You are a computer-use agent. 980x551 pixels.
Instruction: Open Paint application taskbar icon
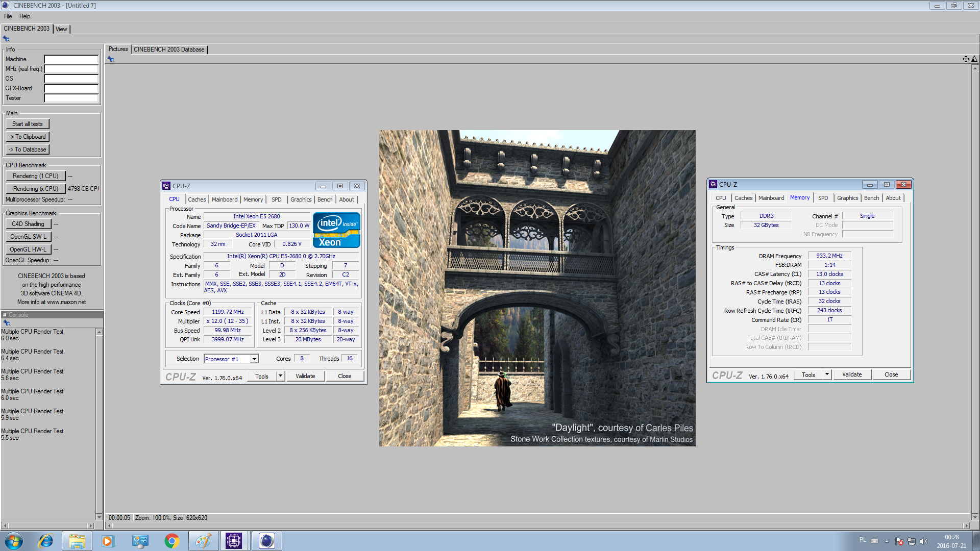click(203, 541)
